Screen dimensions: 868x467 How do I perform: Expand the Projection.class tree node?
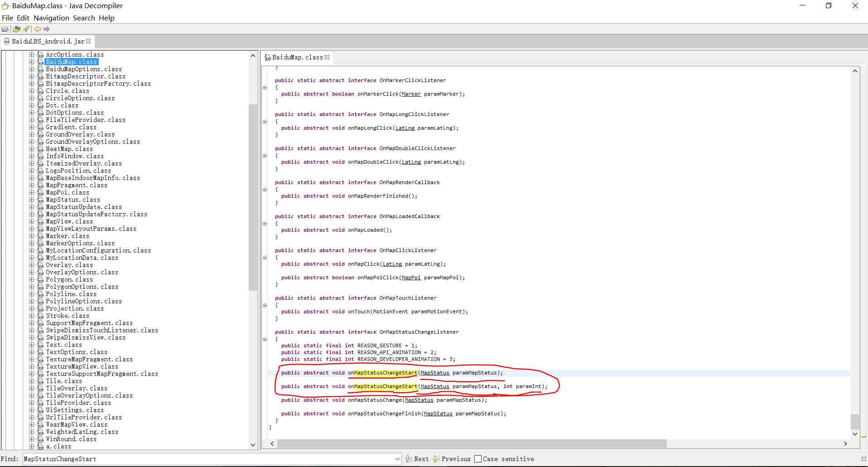point(32,309)
